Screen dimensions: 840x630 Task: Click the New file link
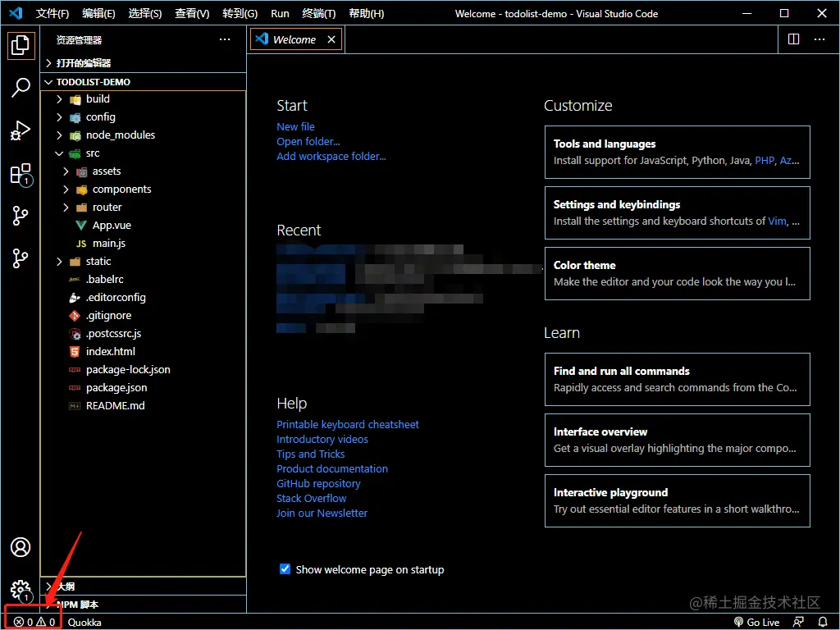pyautogui.click(x=295, y=126)
